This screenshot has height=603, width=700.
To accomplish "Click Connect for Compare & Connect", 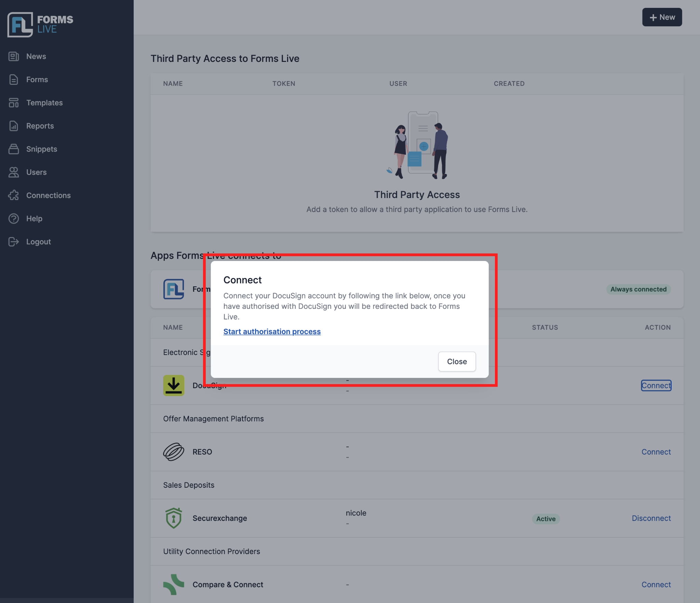I will click(x=656, y=585).
